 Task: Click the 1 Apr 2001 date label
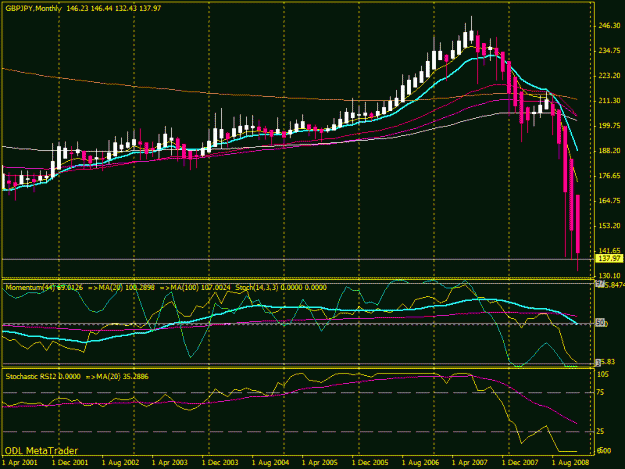pyautogui.click(x=20, y=463)
